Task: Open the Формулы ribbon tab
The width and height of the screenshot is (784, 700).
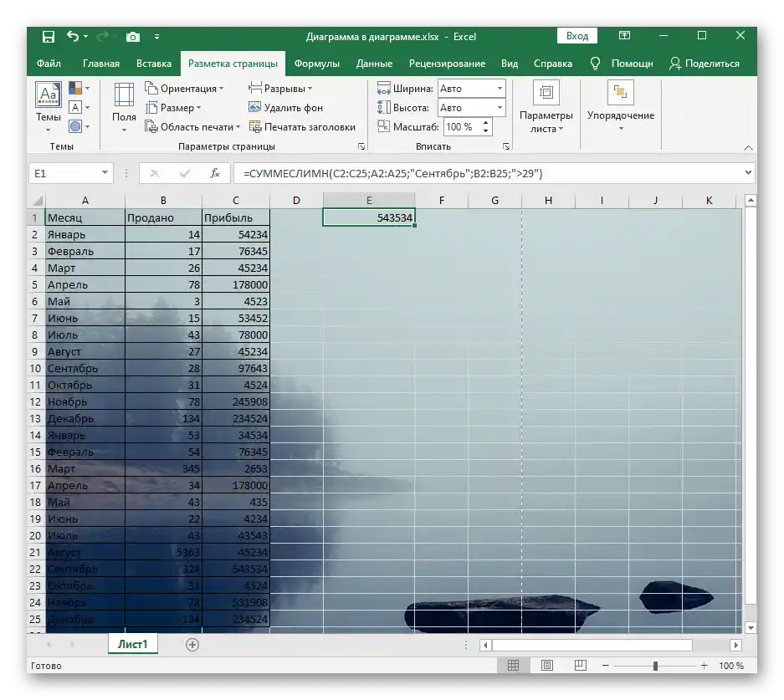Action: (x=316, y=64)
